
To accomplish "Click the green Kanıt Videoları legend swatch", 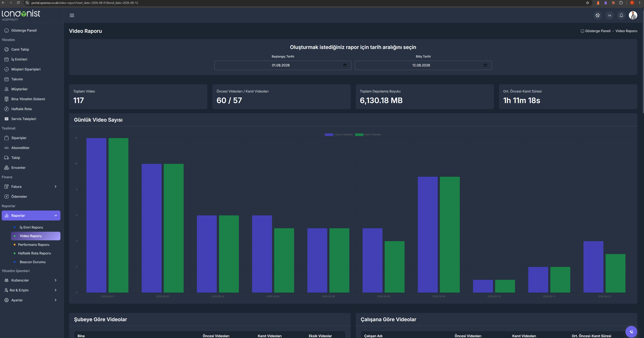I will coord(359,135).
